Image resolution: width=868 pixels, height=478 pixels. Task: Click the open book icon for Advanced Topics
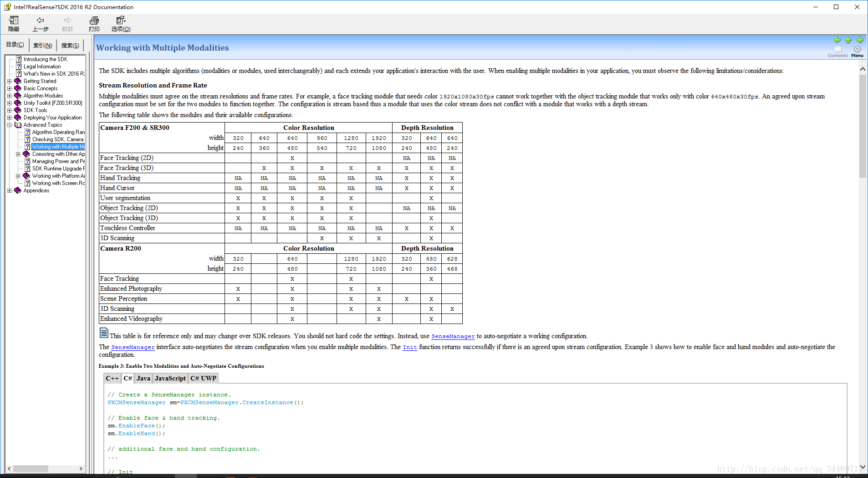pos(18,125)
